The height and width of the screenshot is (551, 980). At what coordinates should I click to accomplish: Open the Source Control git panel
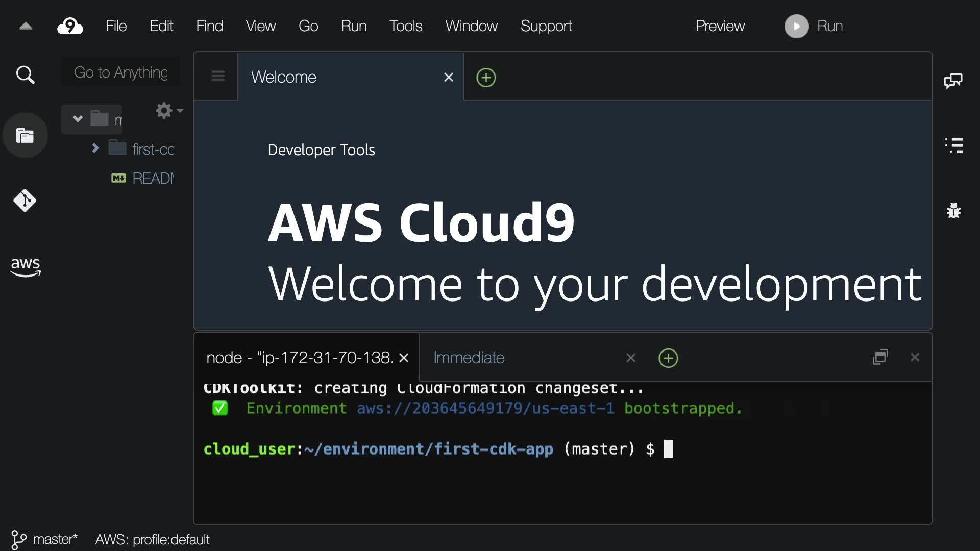25,201
